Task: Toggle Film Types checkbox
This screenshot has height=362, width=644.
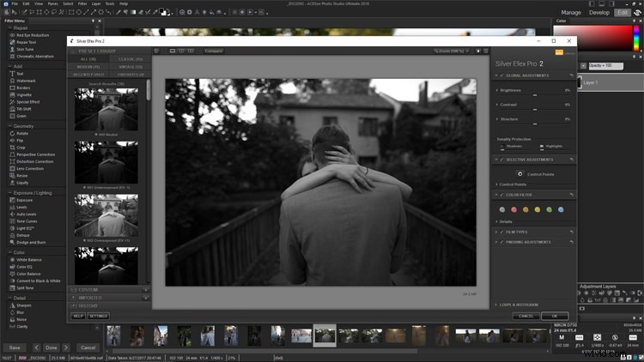Action: pos(502,232)
